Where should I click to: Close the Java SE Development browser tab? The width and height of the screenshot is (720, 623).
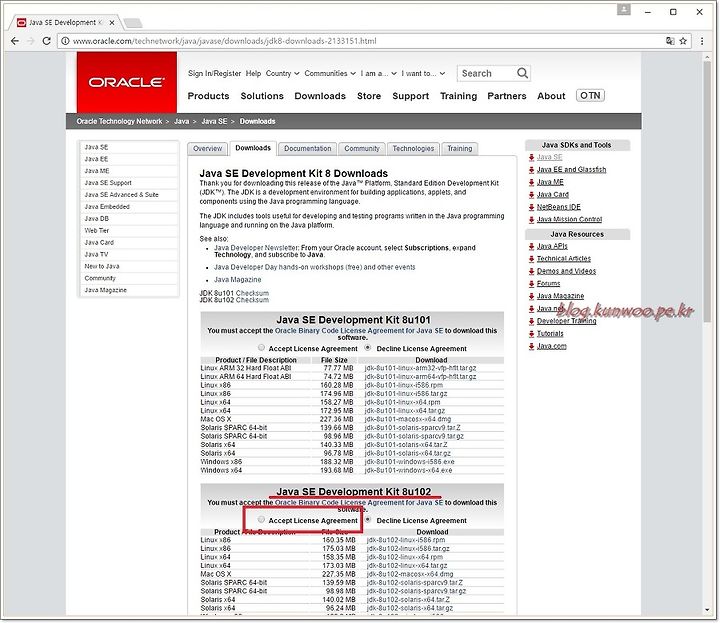click(x=112, y=22)
